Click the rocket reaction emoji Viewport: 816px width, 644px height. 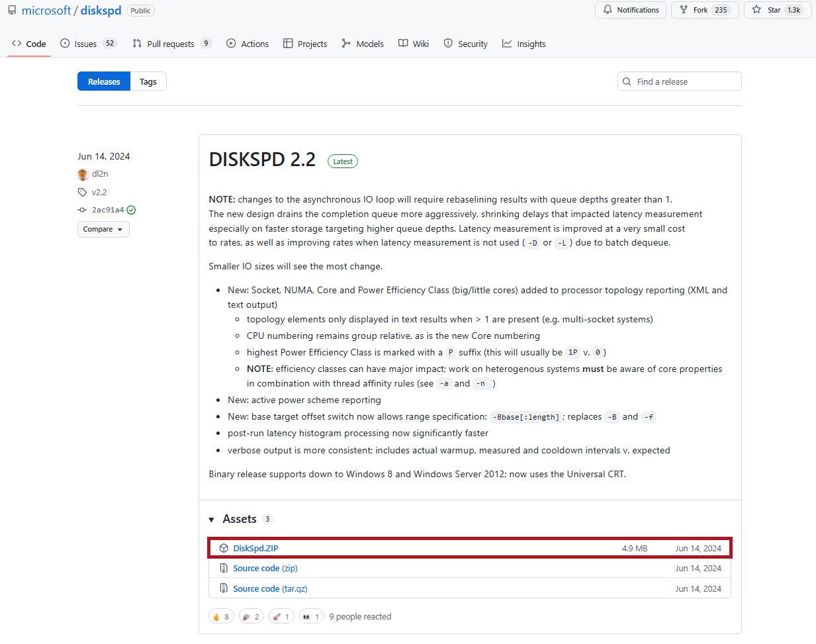[277, 617]
